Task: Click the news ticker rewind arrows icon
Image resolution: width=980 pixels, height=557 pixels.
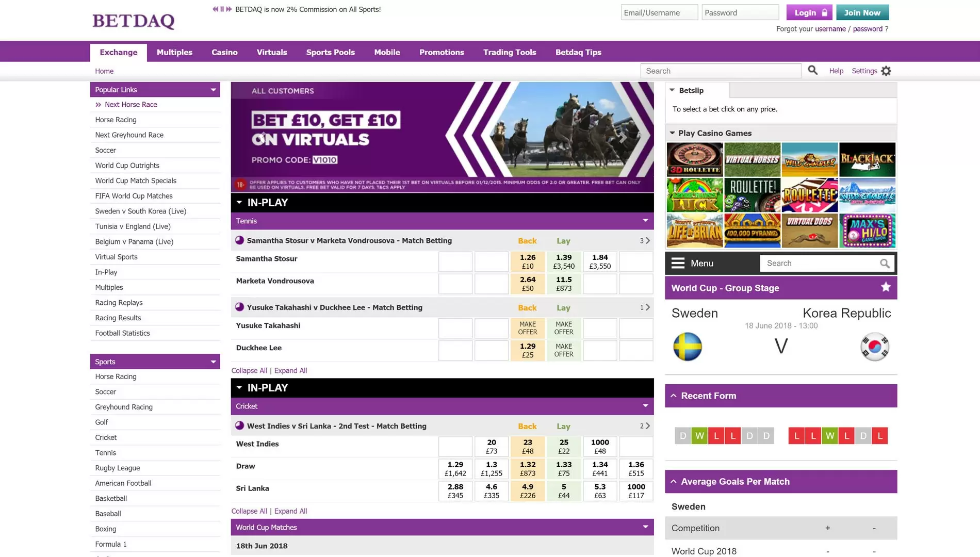Action: (216, 9)
